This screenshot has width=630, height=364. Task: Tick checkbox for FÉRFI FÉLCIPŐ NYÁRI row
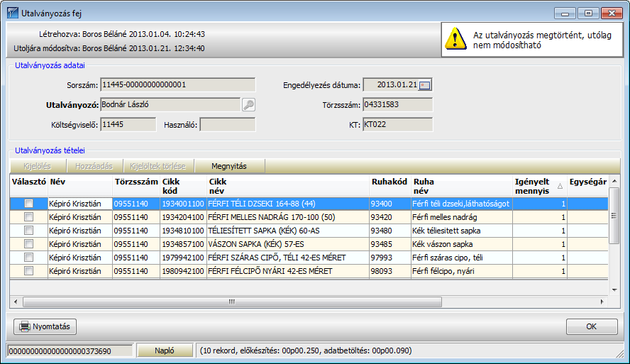(28, 271)
